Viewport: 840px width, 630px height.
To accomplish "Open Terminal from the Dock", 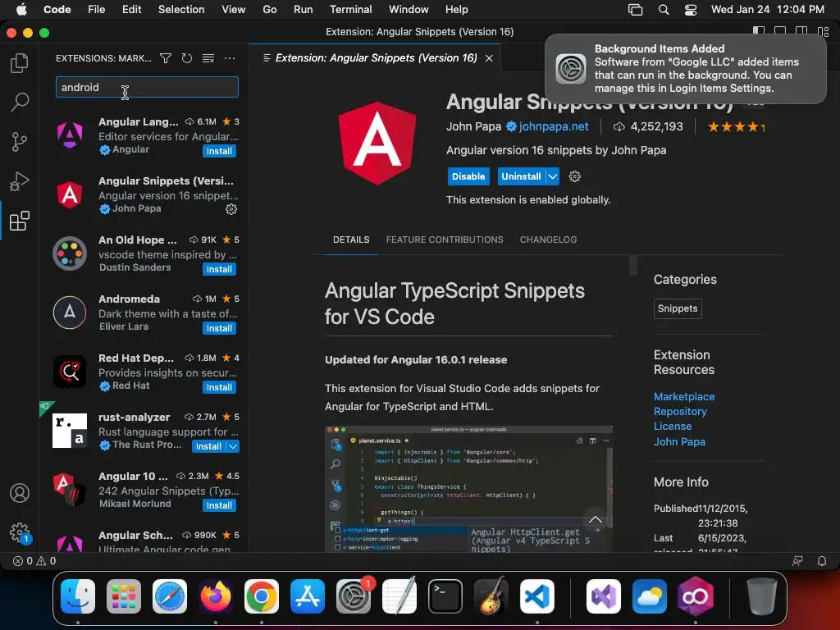I will [x=445, y=596].
